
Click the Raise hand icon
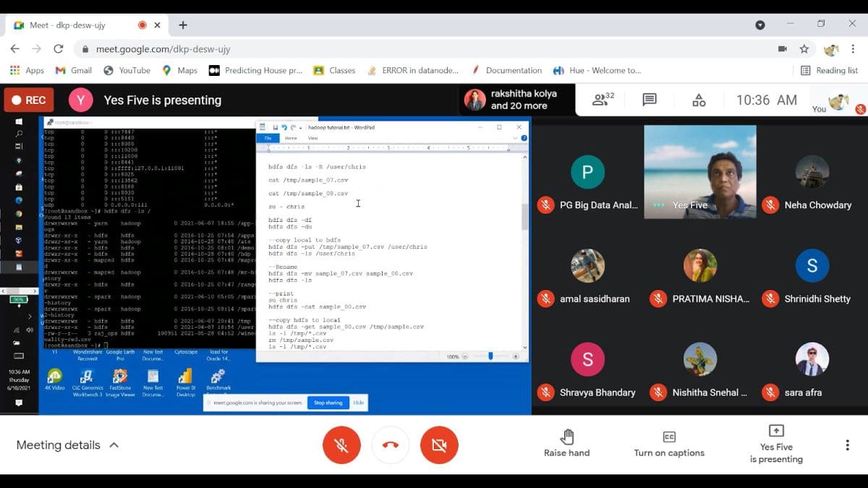(566, 437)
